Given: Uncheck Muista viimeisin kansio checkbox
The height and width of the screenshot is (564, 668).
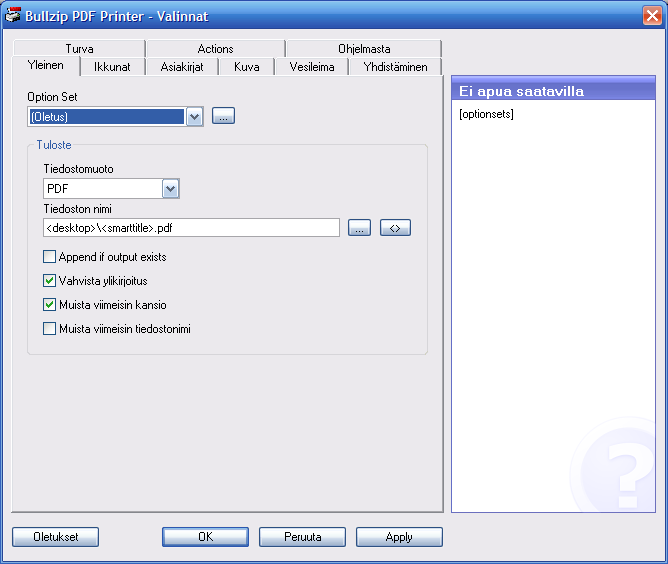Looking at the screenshot, I should click(49, 305).
